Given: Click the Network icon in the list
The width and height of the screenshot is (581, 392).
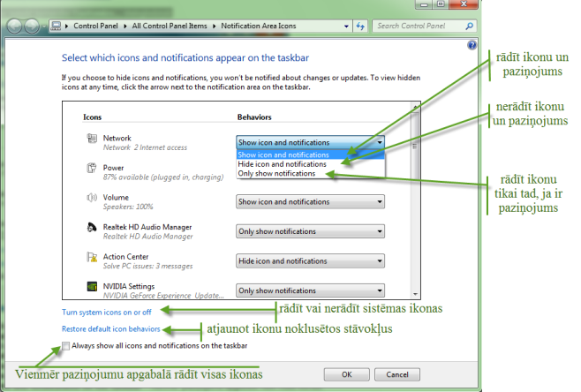Looking at the screenshot, I should (x=92, y=139).
